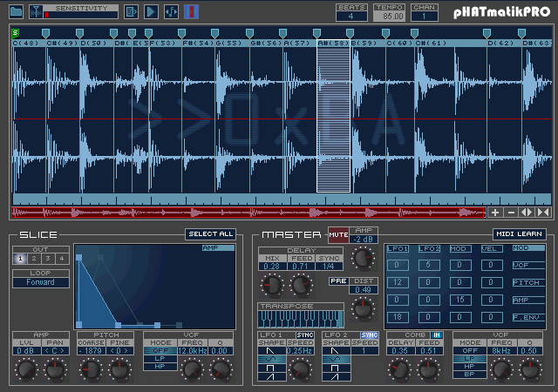Set master VCF mode to OFF
The image size is (558, 392).
470,351
